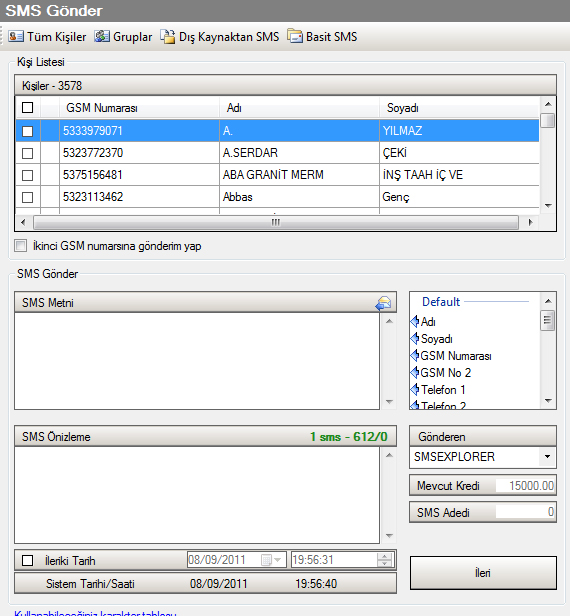The height and width of the screenshot is (616, 570).
Task: Enable the İleriki Tarih checkbox
Action: pyautogui.click(x=27, y=560)
